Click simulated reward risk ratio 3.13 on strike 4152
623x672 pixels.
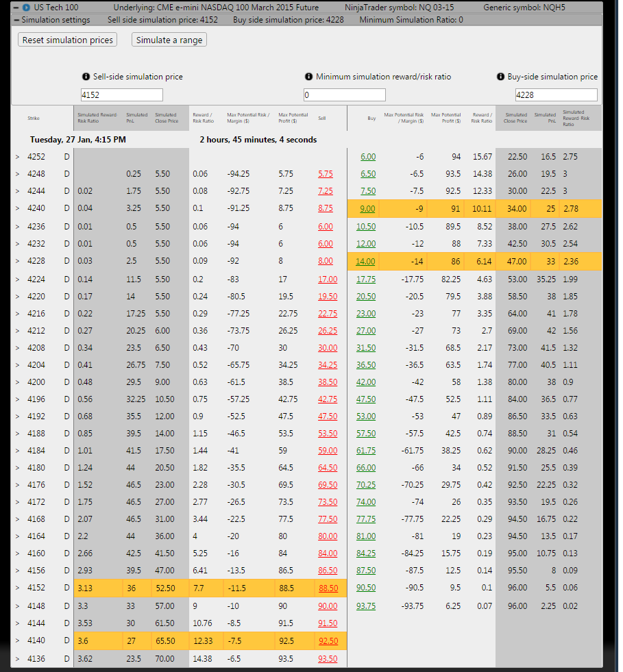coord(85,588)
